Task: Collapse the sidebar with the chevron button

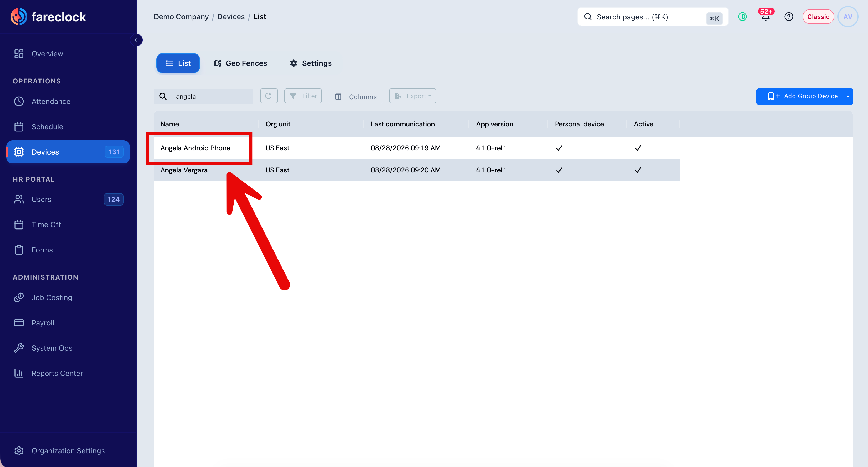Action: click(x=136, y=40)
